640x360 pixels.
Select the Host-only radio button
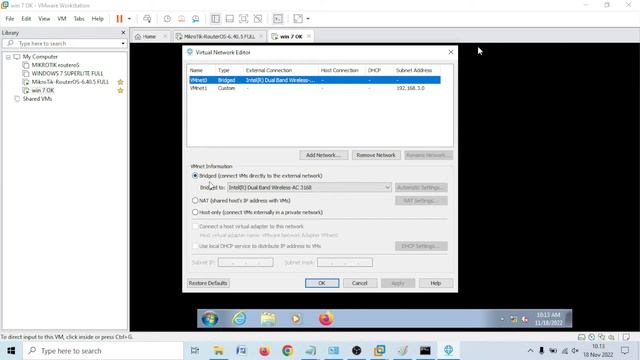tap(195, 213)
